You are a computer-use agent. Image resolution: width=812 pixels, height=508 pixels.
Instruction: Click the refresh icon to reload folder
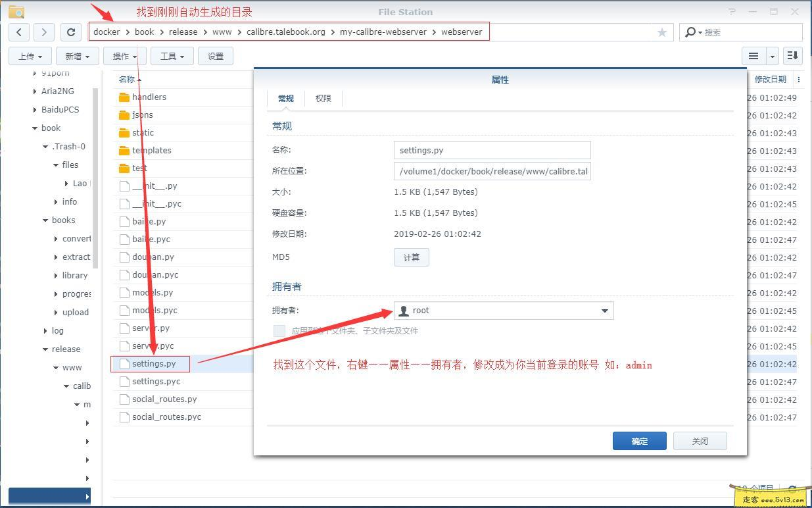point(70,32)
